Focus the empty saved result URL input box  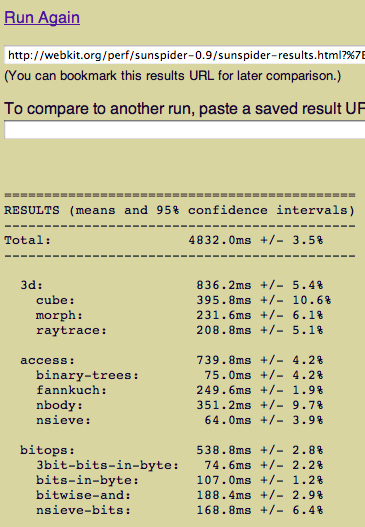(x=185, y=130)
